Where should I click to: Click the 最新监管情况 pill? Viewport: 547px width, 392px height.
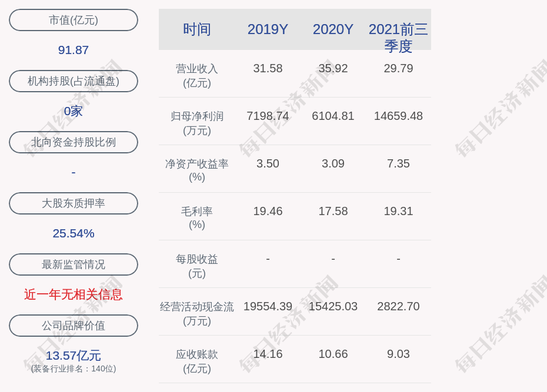tap(74, 264)
